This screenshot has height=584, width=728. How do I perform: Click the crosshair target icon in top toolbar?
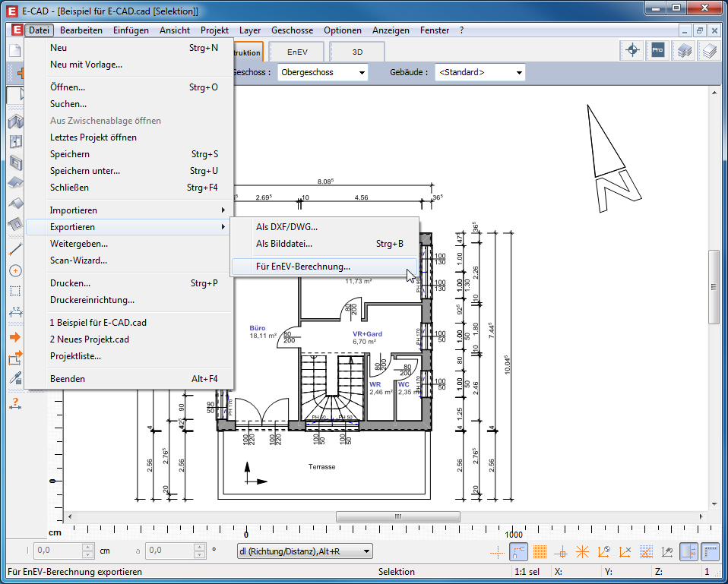pos(632,50)
